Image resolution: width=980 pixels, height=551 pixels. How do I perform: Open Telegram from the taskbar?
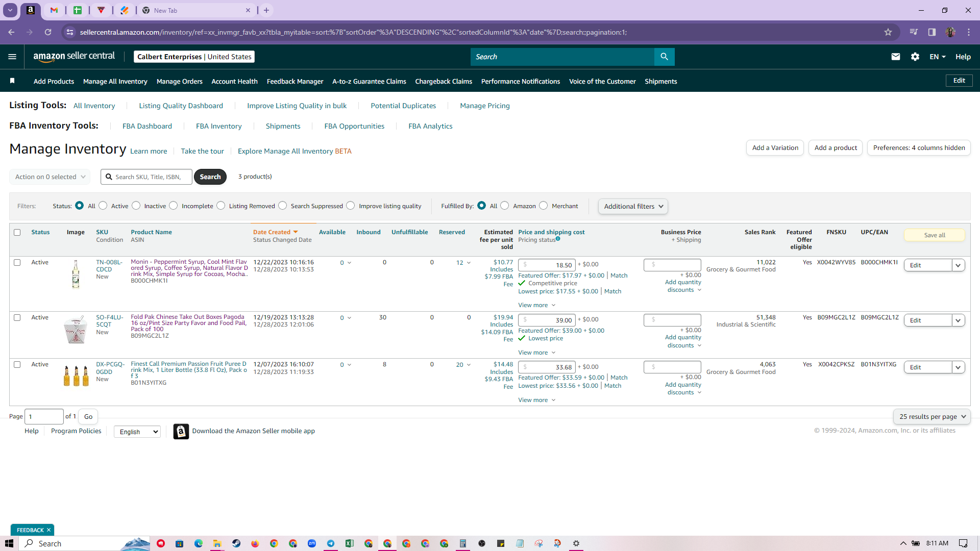coord(331,543)
